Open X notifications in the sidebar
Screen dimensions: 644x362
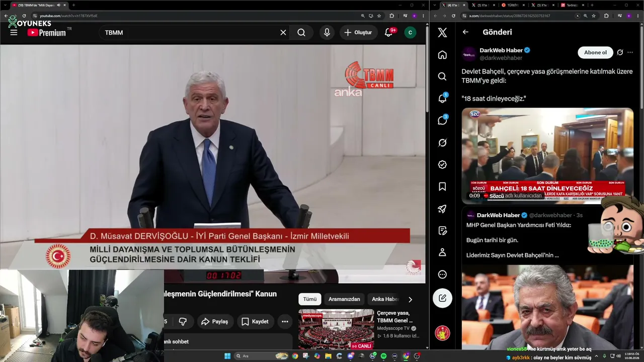(442, 99)
